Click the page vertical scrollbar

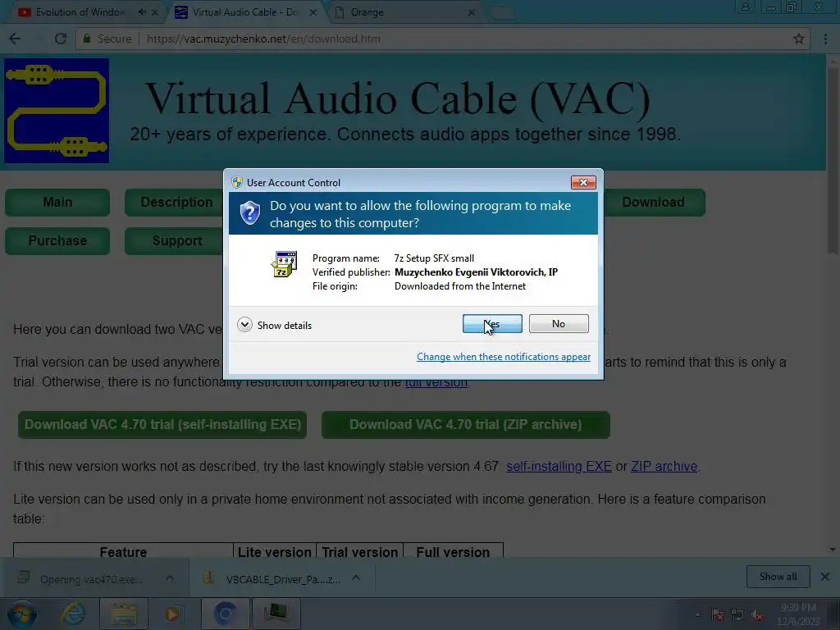click(x=832, y=161)
